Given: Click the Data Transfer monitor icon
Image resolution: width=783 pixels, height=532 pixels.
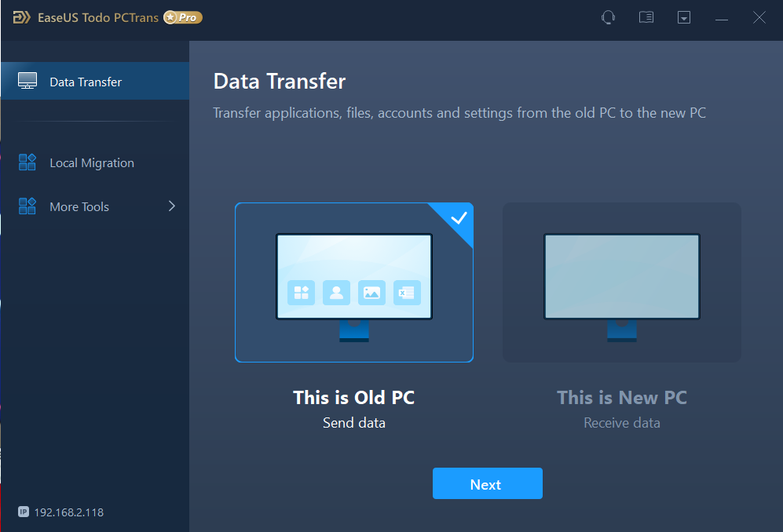Looking at the screenshot, I should point(27,81).
